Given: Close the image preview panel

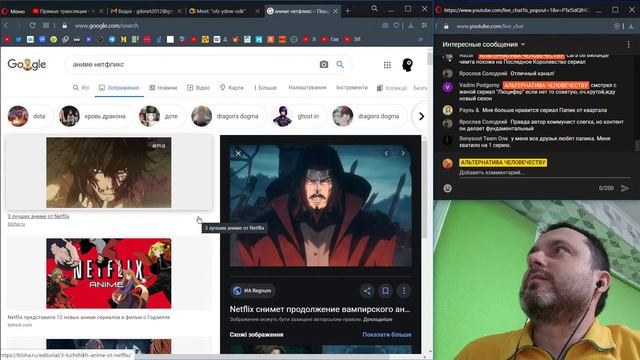Looking at the screenshot, I should point(238,153).
